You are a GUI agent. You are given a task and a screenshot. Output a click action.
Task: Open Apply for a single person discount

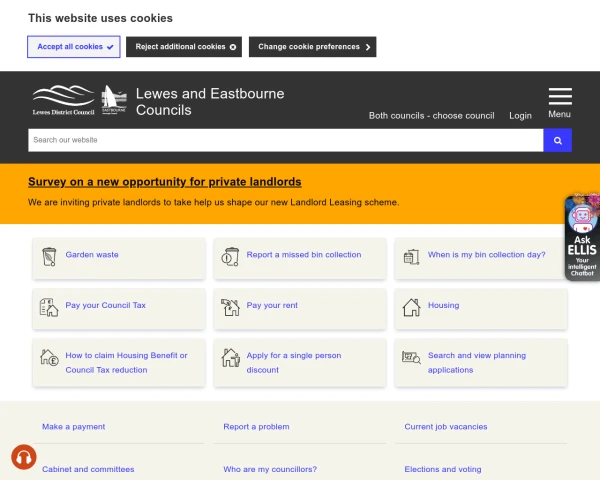pos(294,362)
